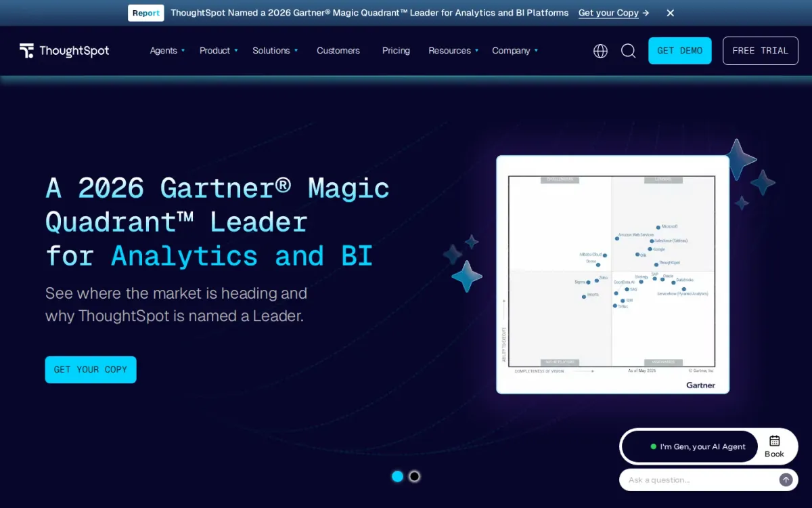Open the Company dropdown
Viewport: 812px width, 508px height.
pyautogui.click(x=515, y=51)
